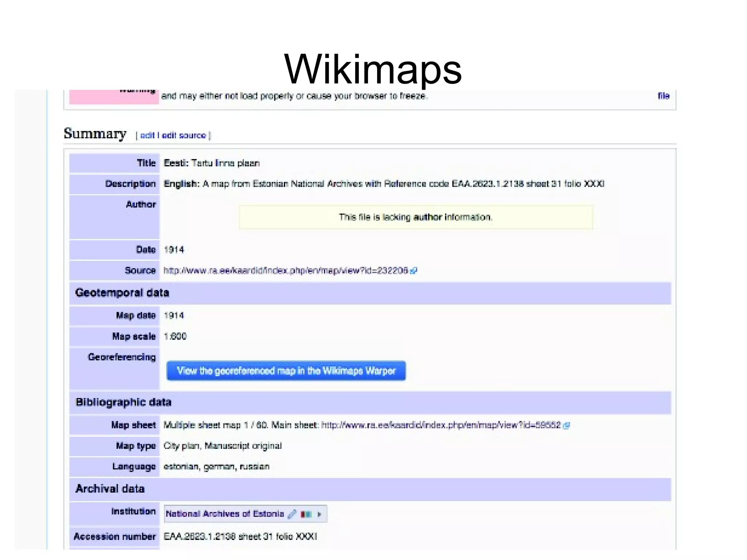Click the English description text of the map
Viewport: 747px width, 560px height.
(384, 184)
